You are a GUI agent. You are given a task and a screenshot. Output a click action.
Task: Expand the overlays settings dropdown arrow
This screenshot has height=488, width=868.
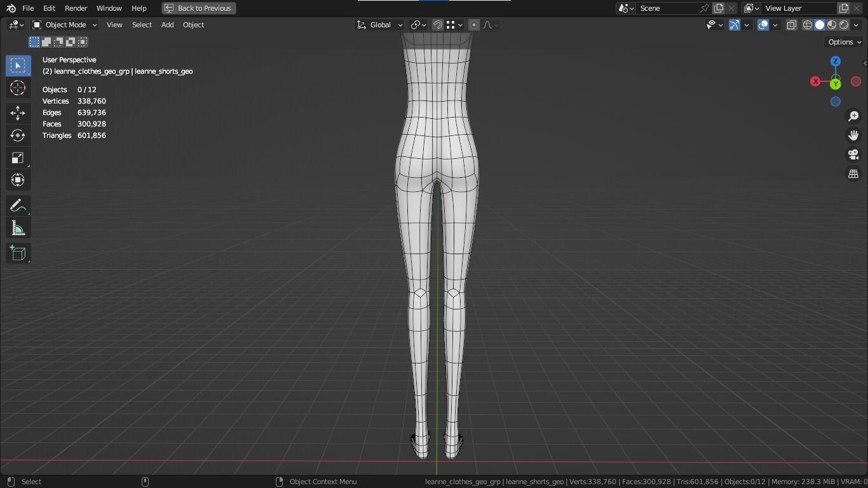point(775,25)
